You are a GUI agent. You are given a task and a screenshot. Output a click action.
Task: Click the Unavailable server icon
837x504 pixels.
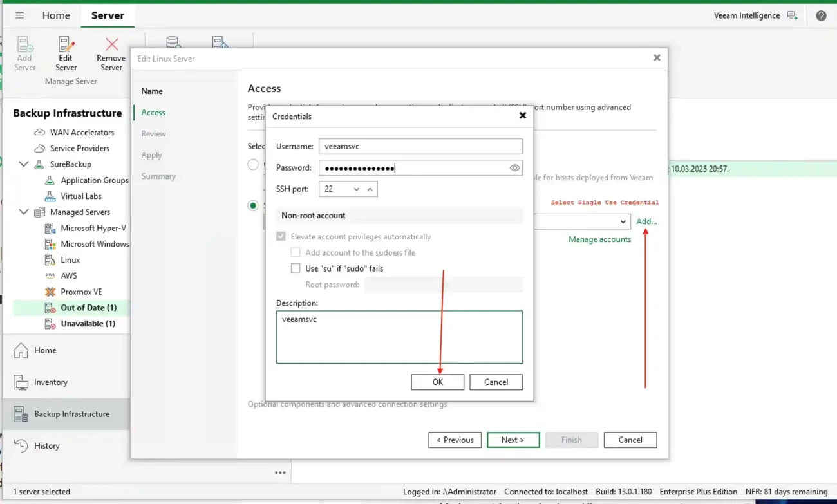pos(50,324)
